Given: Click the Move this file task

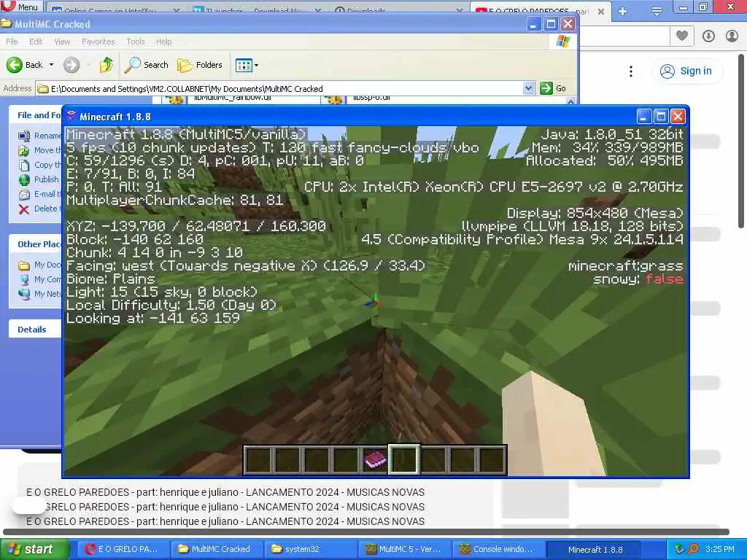Looking at the screenshot, I should coord(40,150).
